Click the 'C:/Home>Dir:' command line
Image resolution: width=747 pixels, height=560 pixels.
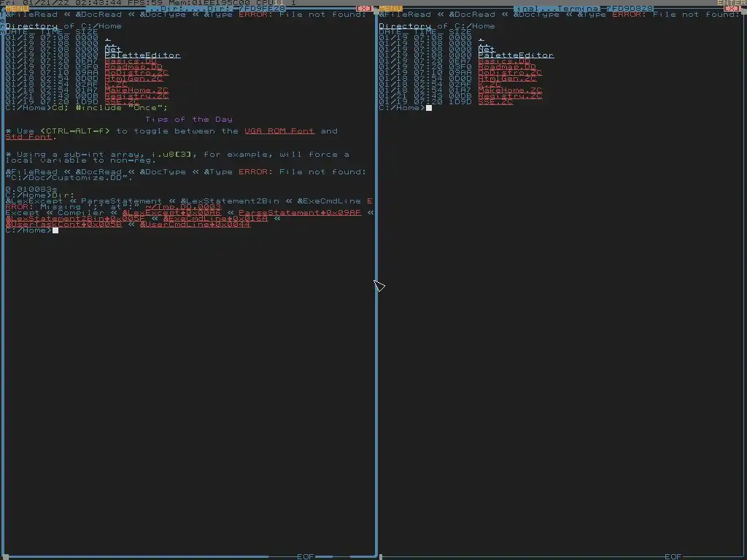[x=40, y=195]
